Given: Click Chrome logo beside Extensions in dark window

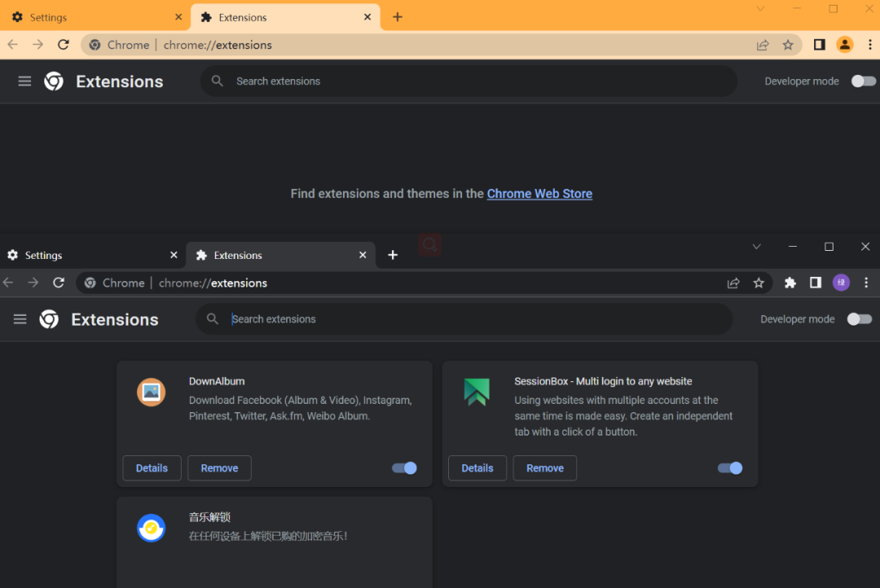Looking at the screenshot, I should coord(49,319).
